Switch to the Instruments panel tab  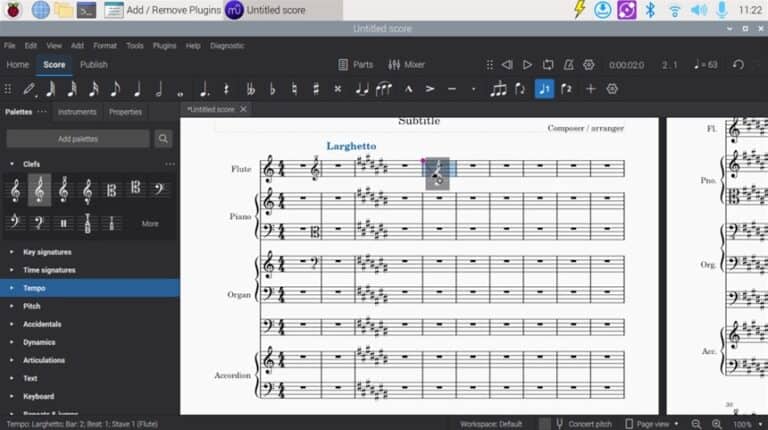coord(76,112)
